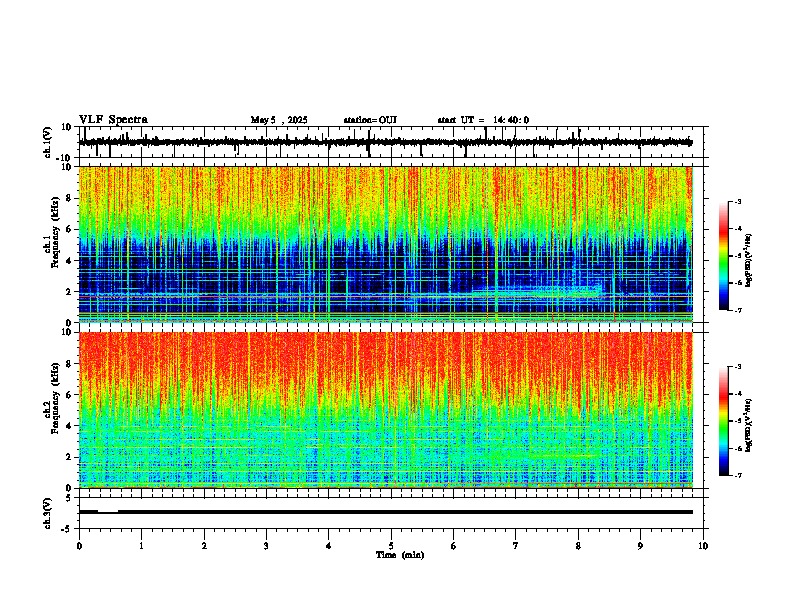Click time-axis tick label '7'

click(x=516, y=546)
